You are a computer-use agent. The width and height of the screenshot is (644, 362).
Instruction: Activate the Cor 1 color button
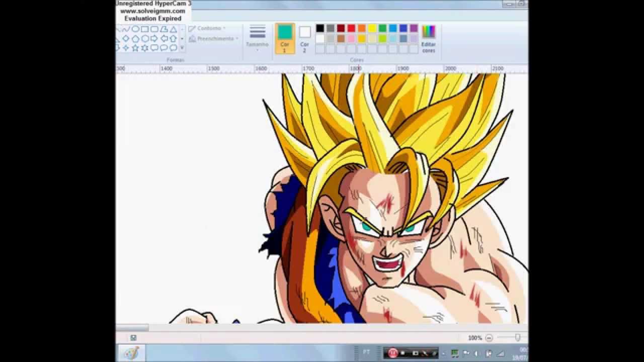tap(285, 38)
